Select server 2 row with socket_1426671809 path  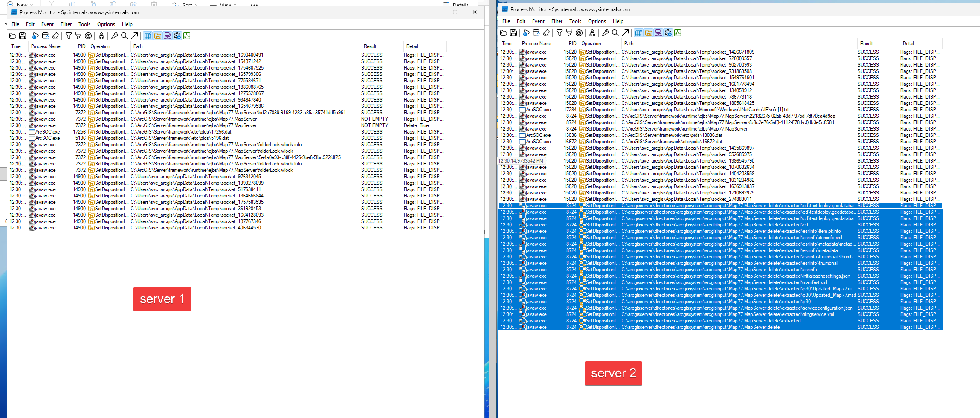click(720, 52)
